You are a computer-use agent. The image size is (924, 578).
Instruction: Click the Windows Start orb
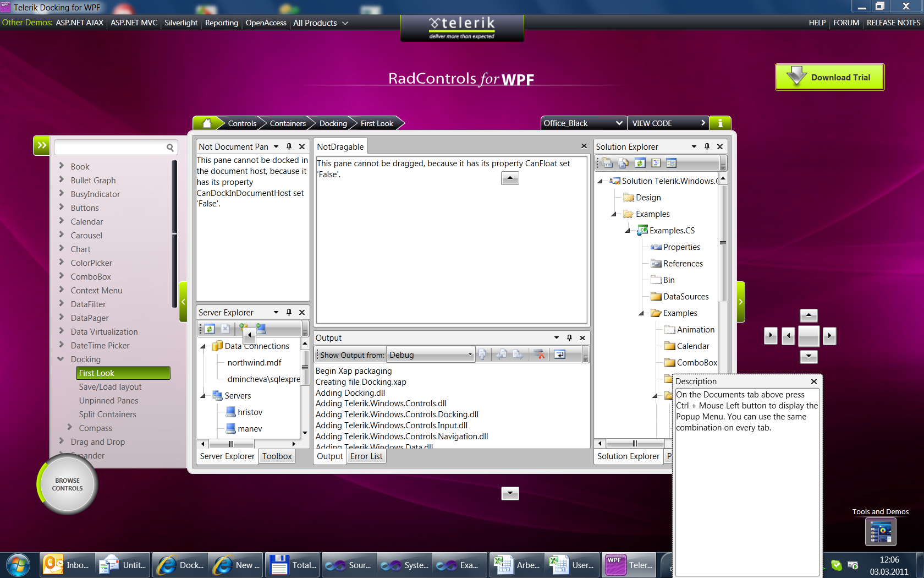pos(18,565)
